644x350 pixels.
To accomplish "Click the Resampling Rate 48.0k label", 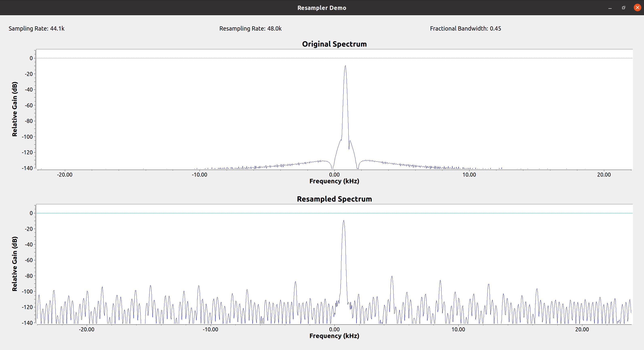I will tap(250, 29).
